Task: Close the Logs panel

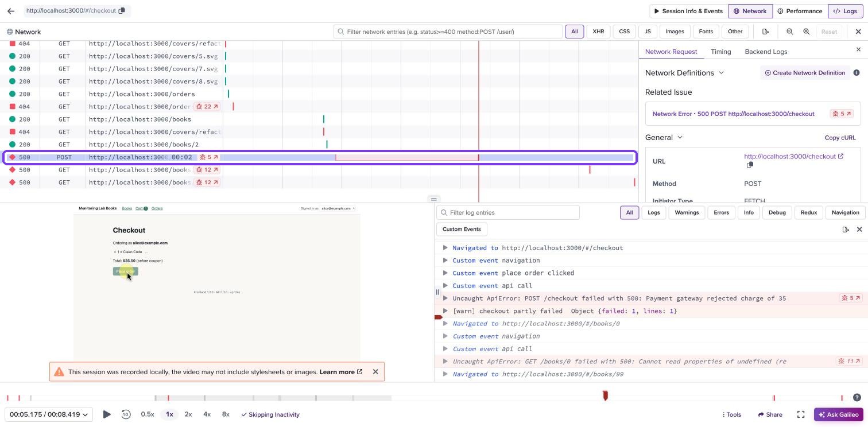Action: [859, 230]
